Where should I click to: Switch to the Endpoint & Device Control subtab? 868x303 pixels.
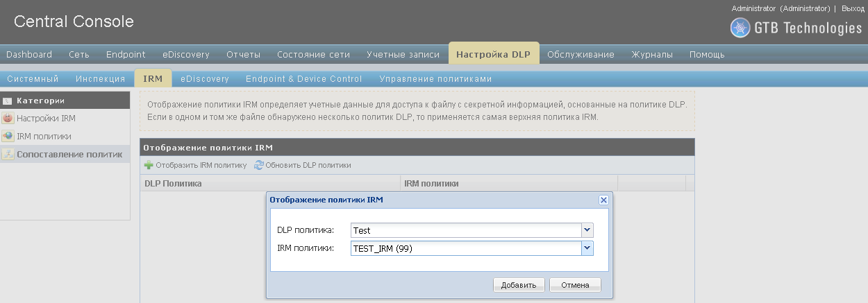point(303,79)
